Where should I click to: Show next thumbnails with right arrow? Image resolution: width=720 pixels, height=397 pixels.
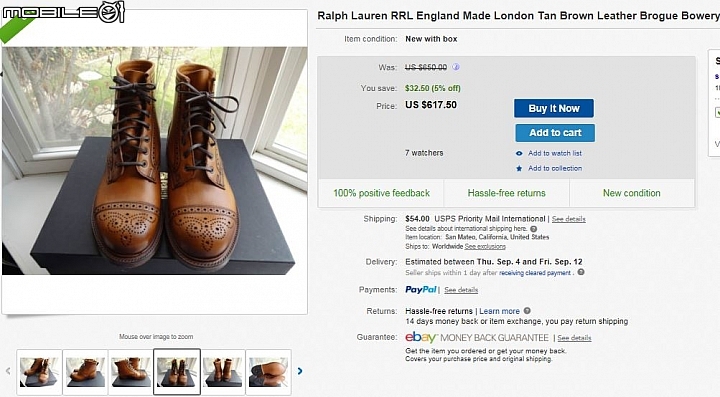coord(300,371)
